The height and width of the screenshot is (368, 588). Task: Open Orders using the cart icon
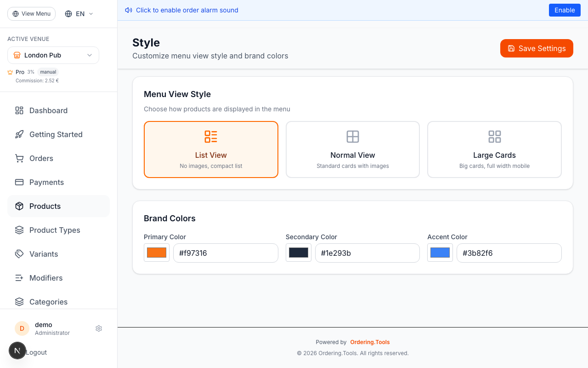(19, 158)
